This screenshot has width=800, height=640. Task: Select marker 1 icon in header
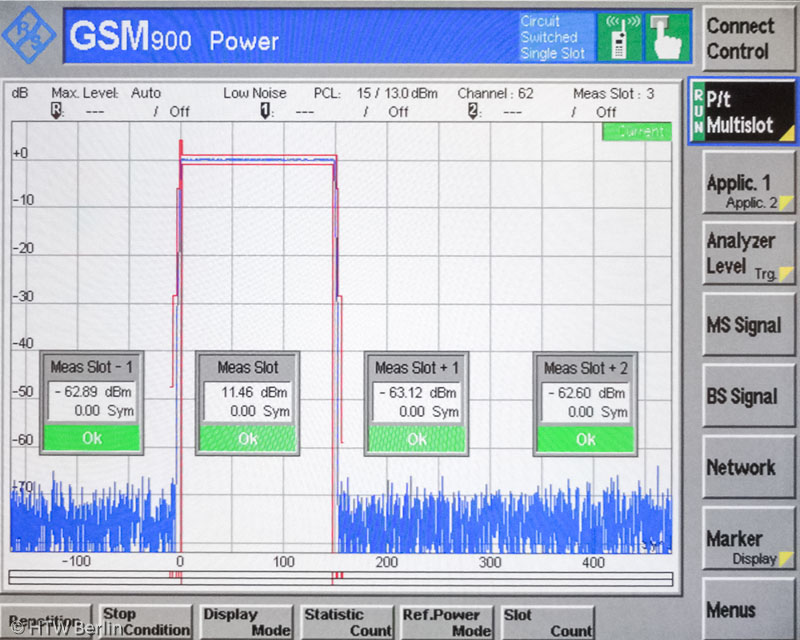(x=265, y=111)
